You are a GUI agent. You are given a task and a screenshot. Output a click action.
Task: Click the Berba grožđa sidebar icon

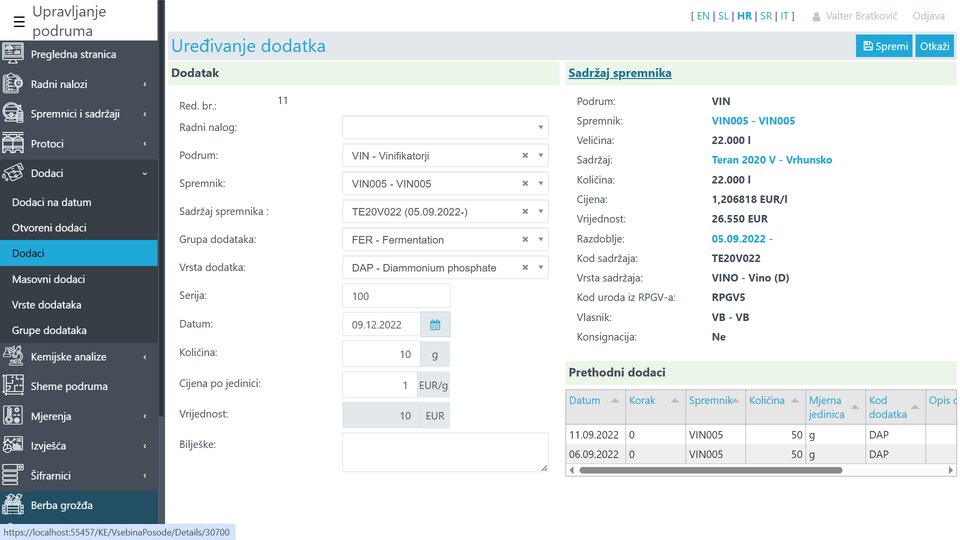click(x=14, y=504)
